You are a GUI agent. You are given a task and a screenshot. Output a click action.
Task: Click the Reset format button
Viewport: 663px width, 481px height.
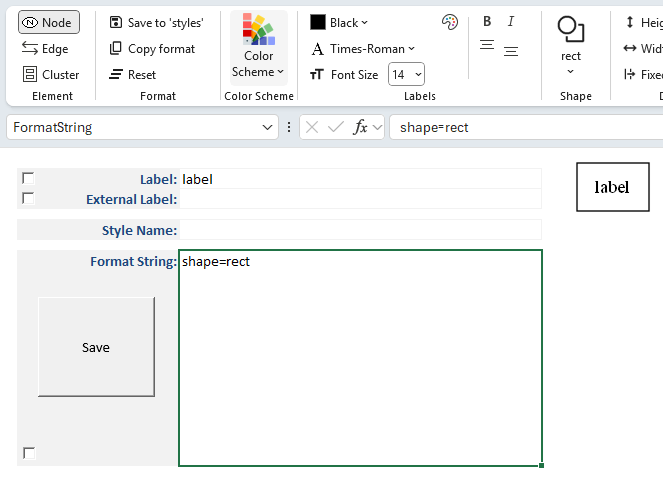(x=133, y=74)
